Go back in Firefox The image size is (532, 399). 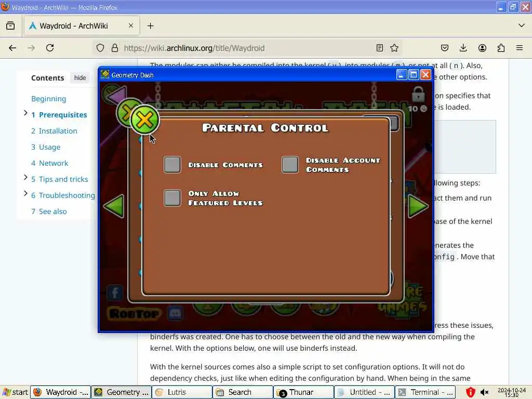click(x=12, y=48)
